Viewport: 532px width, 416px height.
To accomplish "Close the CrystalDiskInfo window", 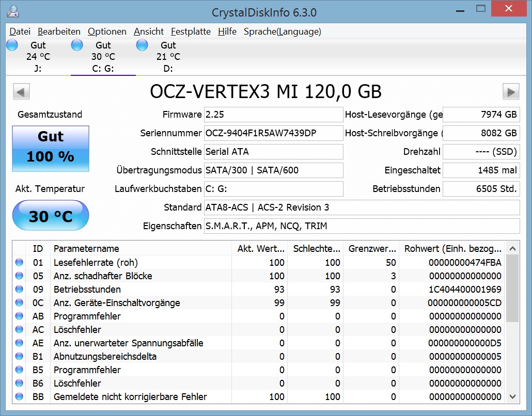I will tap(509, 8).
